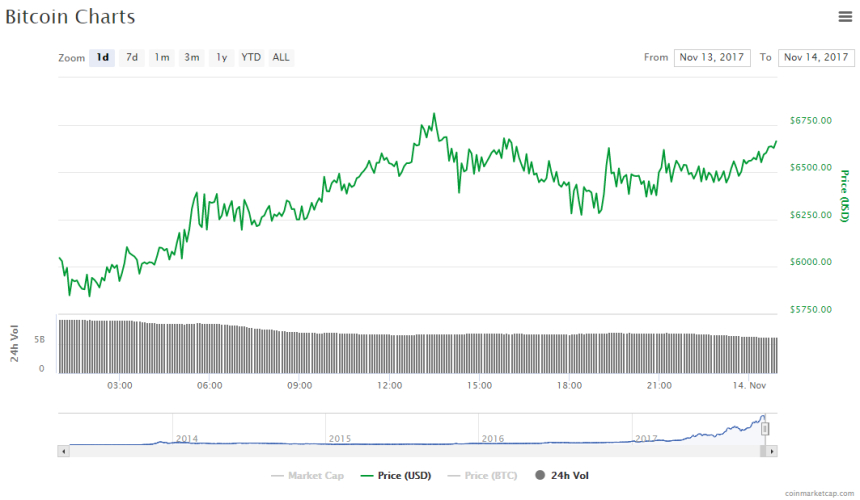Select the 1d zoom range
This screenshot has height=500, width=860.
click(102, 58)
